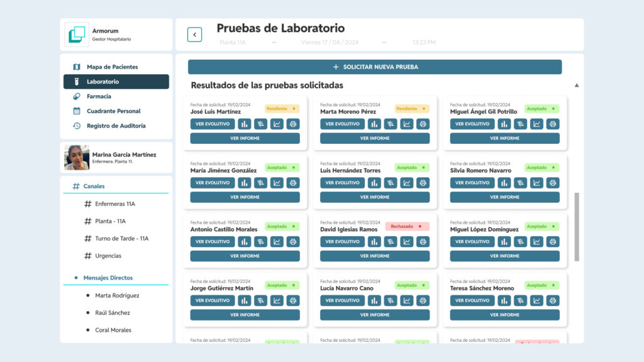
Task: Click printer icon for Teresa Sánchez Moreno
Action: [x=553, y=300]
